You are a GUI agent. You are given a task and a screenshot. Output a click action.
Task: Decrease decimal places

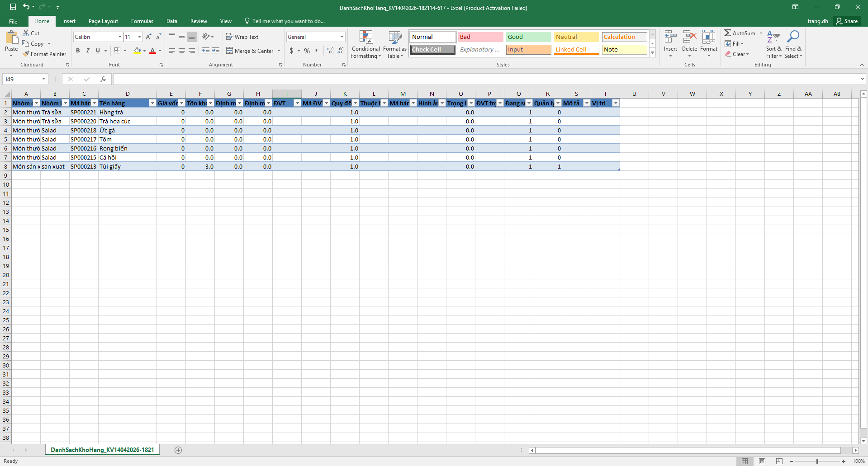(x=341, y=51)
